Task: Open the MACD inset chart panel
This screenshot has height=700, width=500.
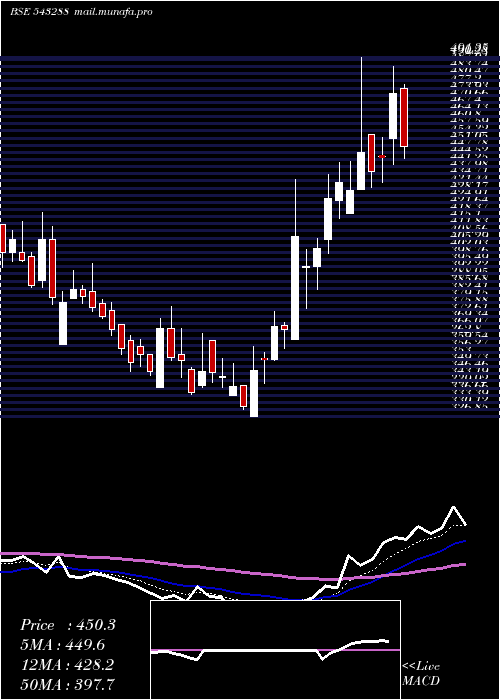Action: pos(275,650)
